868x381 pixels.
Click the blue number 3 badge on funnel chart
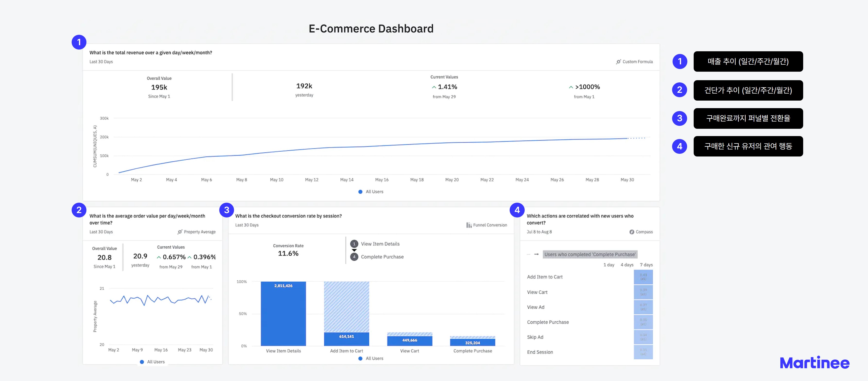click(227, 210)
